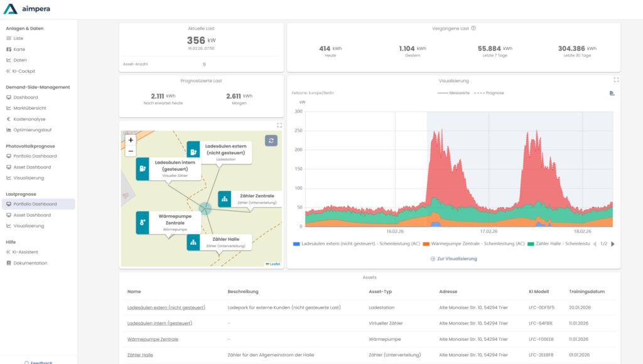The height and width of the screenshot is (364, 643).
Task: Toggle Zähler Halle series in legend
Action: point(559,244)
